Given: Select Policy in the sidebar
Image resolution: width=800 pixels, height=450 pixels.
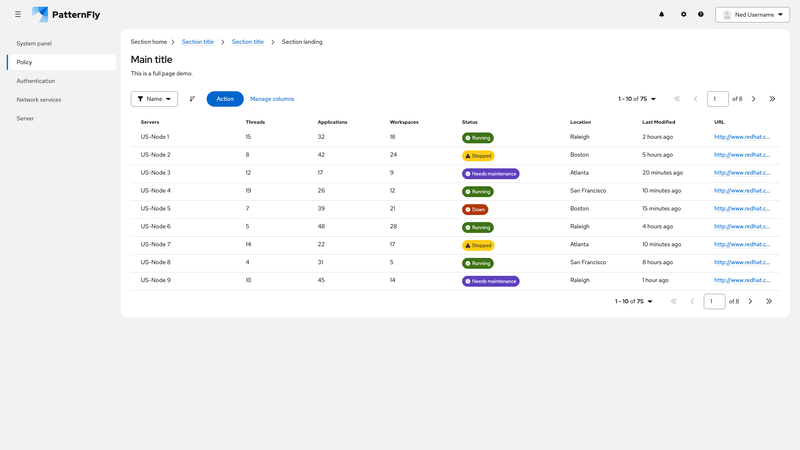Looking at the screenshot, I should [61, 62].
